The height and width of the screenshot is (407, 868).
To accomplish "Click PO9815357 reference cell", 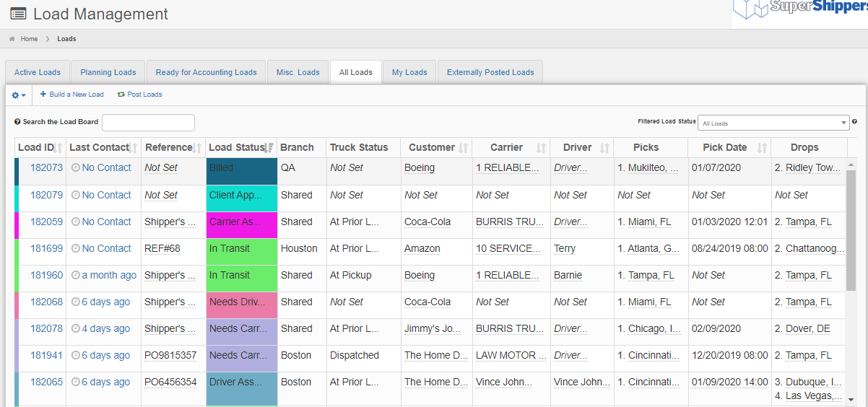I will coord(170,355).
